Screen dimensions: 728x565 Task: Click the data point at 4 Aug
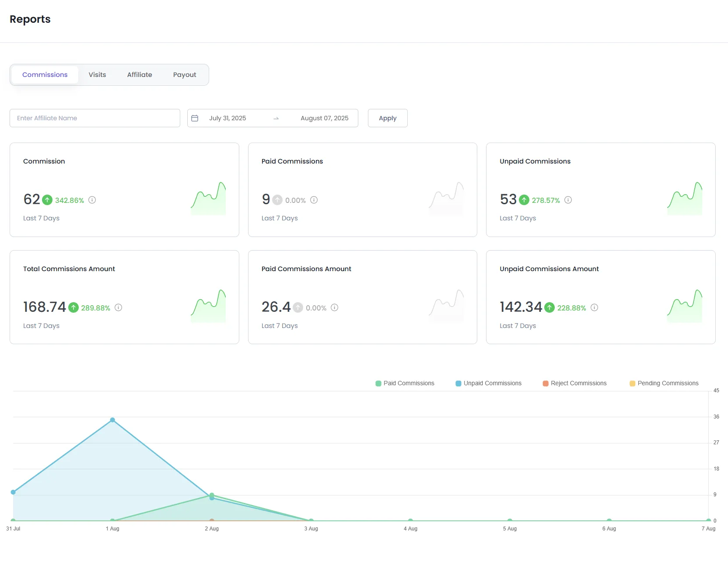click(410, 520)
